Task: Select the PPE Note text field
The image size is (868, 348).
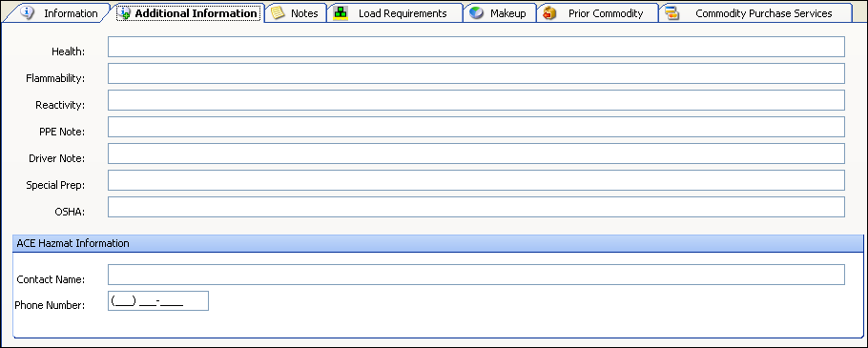Action: pyautogui.click(x=476, y=127)
